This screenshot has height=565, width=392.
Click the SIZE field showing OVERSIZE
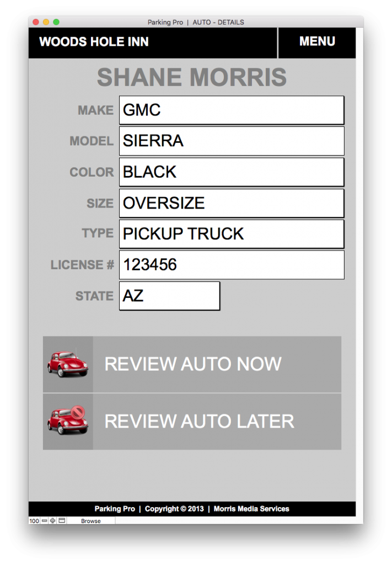(x=232, y=203)
